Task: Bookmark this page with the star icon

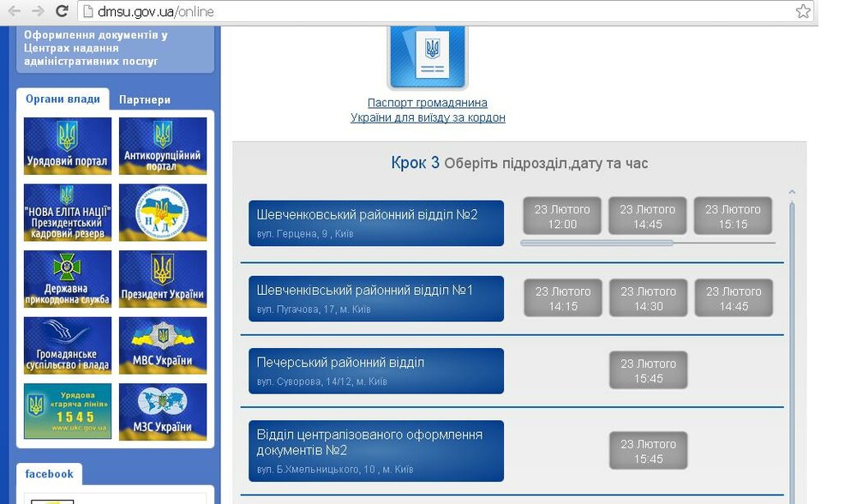Action: point(802,11)
